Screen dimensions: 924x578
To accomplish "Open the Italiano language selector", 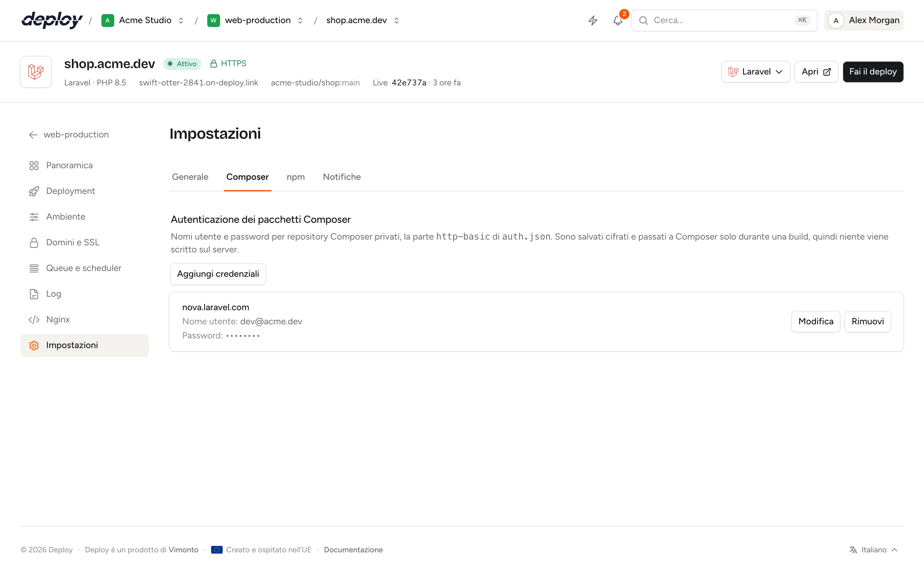I will pyautogui.click(x=874, y=550).
